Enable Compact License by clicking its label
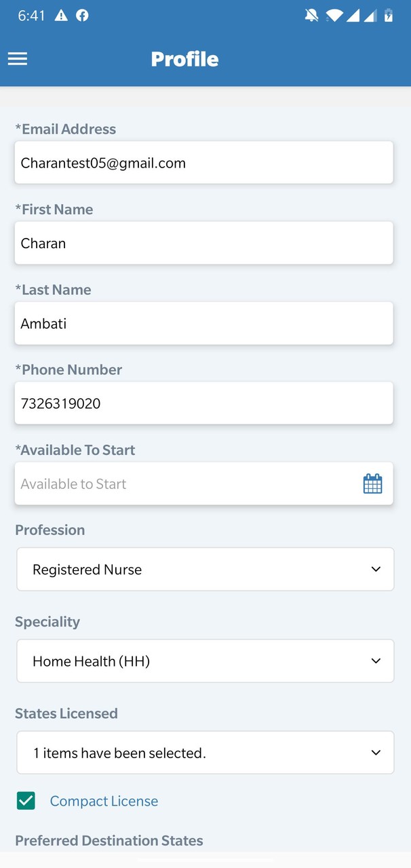The height and width of the screenshot is (868, 411). coord(103,801)
